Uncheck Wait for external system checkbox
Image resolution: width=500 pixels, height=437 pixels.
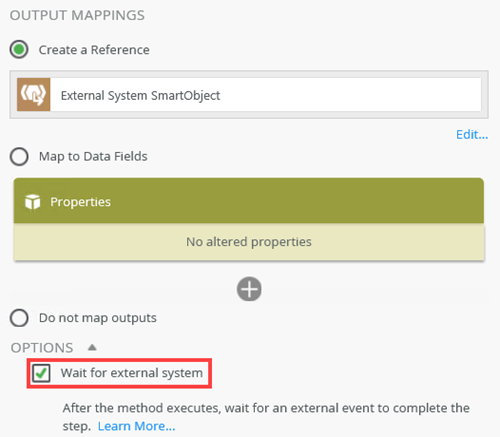coord(41,373)
